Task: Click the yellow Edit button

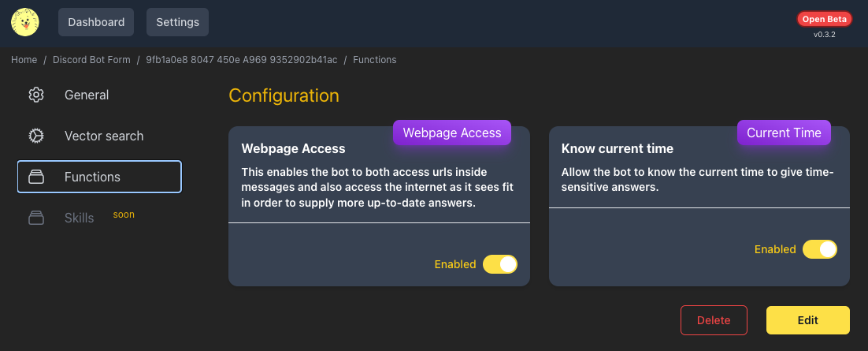Action: coord(807,320)
